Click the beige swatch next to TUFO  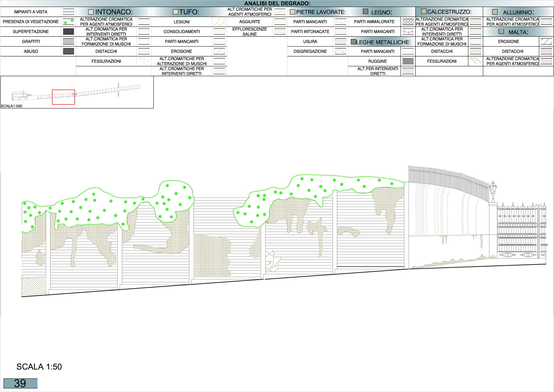(176, 12)
